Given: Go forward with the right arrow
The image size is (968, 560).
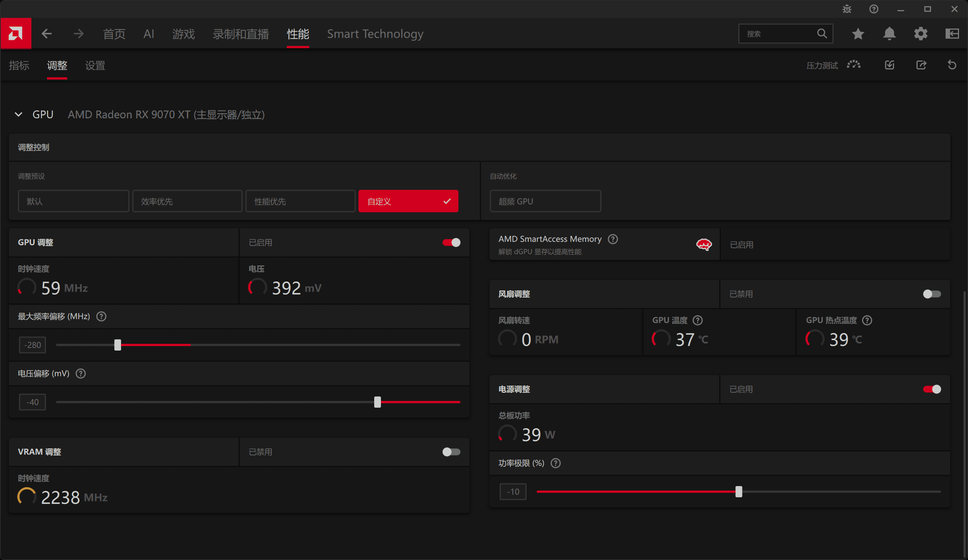Looking at the screenshot, I should click(x=79, y=34).
